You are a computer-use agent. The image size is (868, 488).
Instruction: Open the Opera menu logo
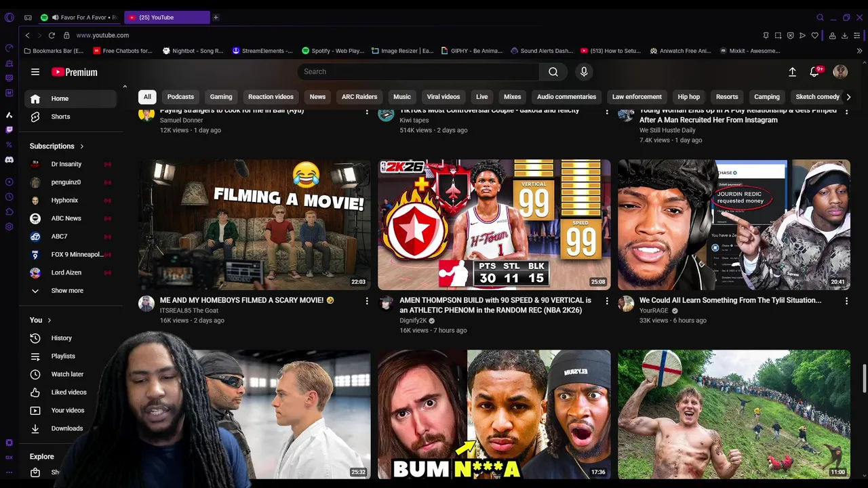(9, 18)
